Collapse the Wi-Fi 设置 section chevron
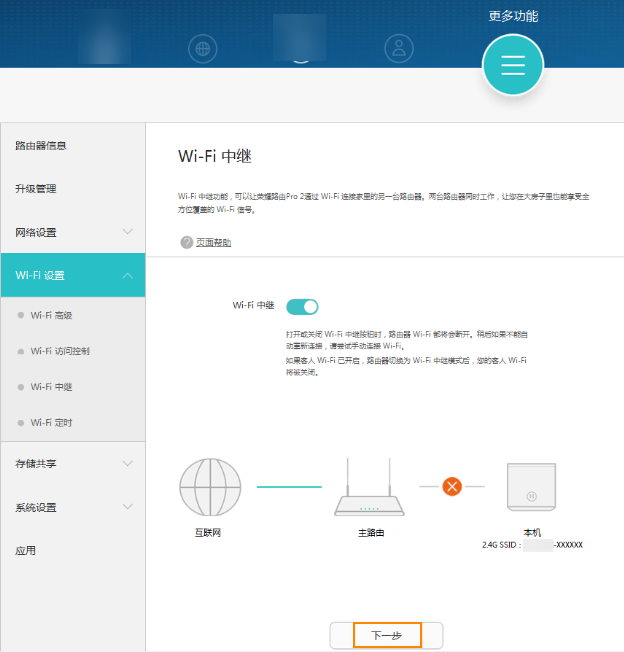Image resolution: width=624 pixels, height=652 pixels. coord(127,275)
